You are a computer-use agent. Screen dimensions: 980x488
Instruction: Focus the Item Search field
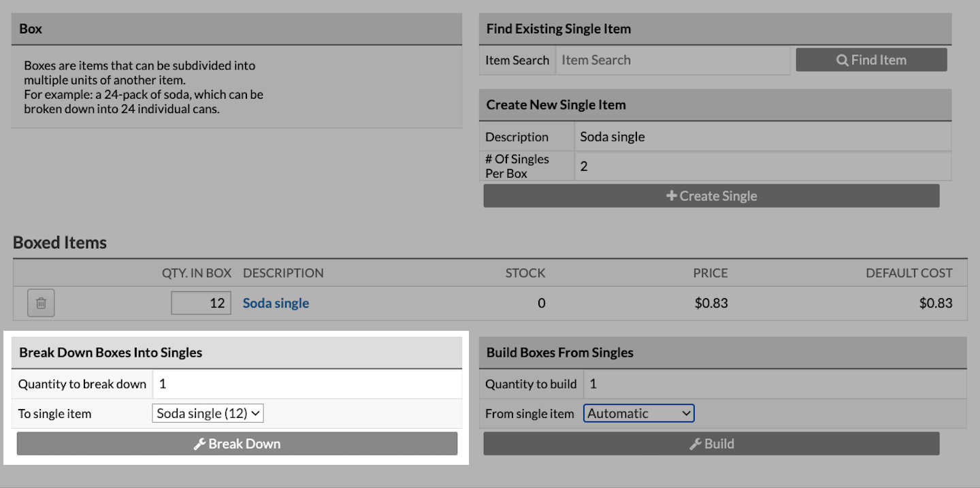tap(672, 60)
